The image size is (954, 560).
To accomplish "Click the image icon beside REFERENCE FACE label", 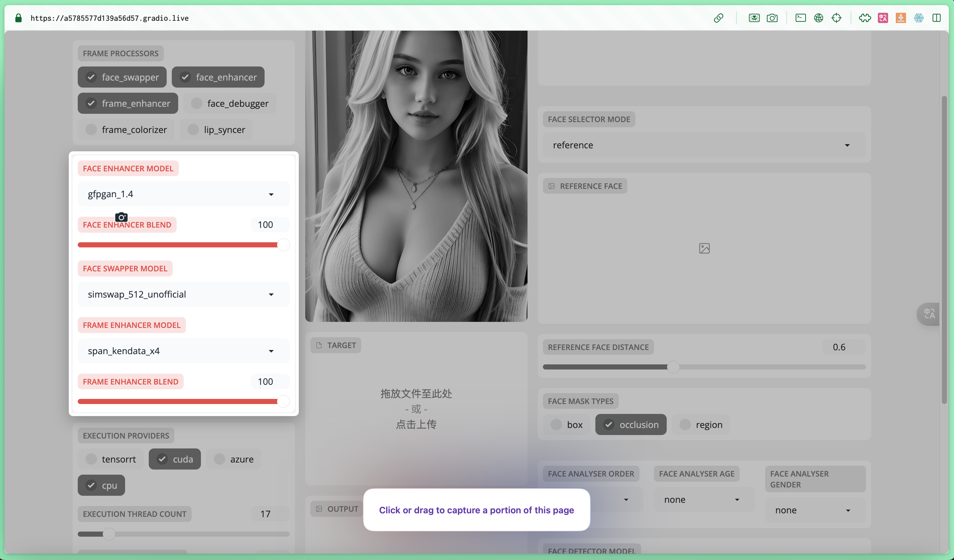I will (x=552, y=186).
